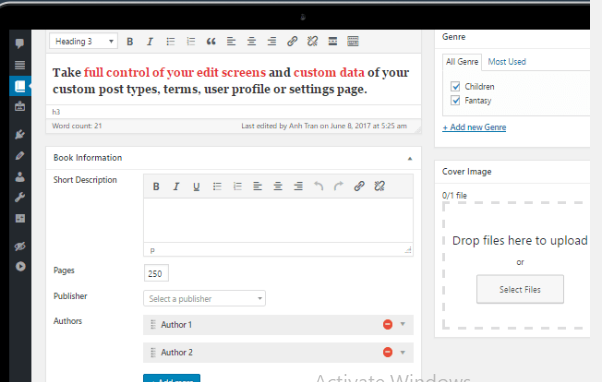
Task: Uncheck the Fantasy genre checkbox
Action: point(455,101)
